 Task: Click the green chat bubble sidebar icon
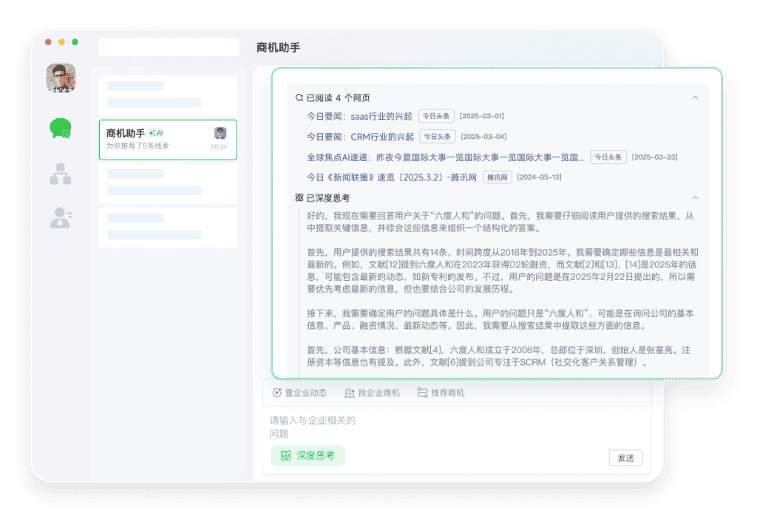coord(61,129)
